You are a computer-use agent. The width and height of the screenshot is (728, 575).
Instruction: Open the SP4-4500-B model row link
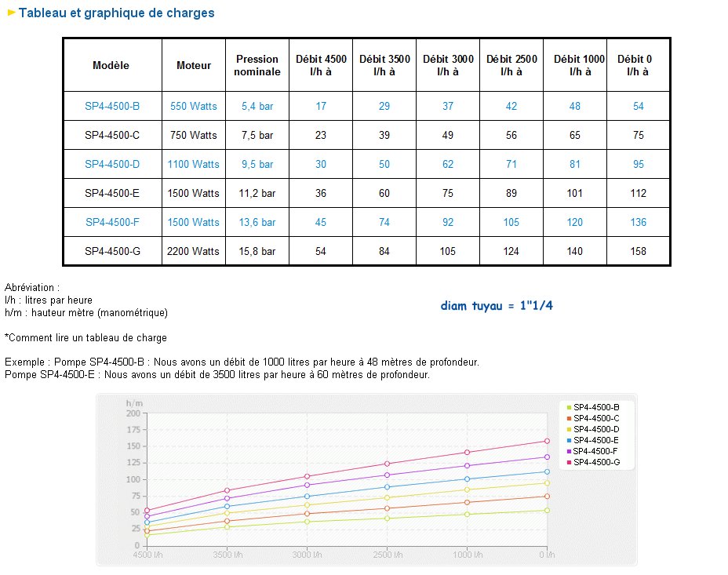[112, 106]
